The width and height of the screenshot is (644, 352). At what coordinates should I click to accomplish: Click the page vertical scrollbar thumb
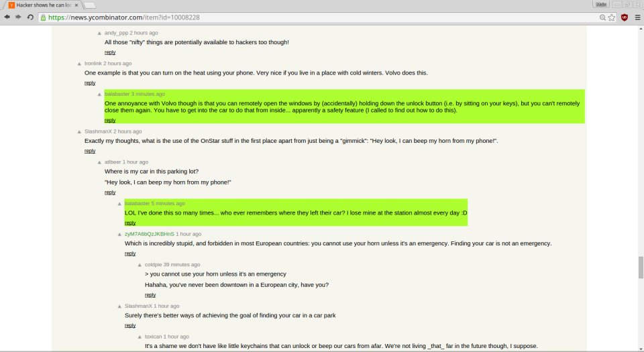point(641,268)
